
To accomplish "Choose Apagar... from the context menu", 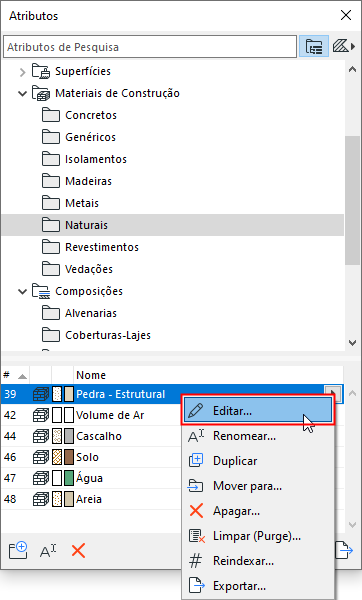I will (258, 511).
